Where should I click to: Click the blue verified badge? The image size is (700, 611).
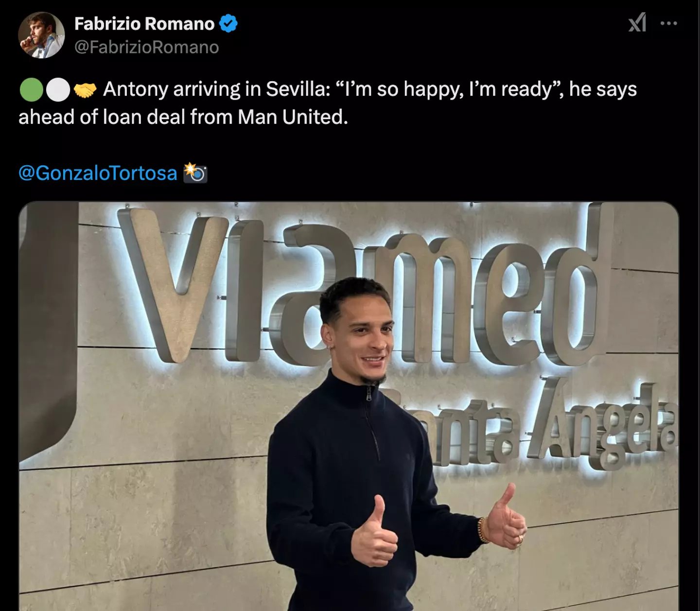coord(228,23)
